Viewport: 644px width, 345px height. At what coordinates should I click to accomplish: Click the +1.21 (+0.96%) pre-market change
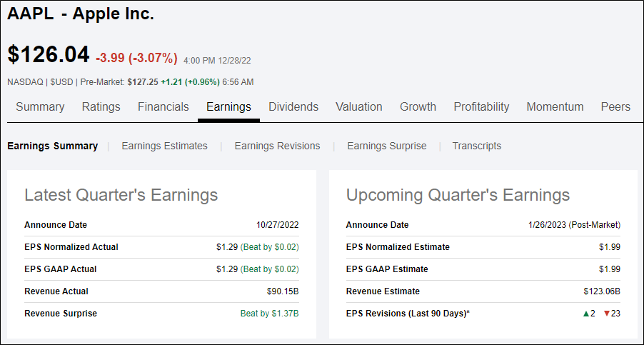click(190, 82)
